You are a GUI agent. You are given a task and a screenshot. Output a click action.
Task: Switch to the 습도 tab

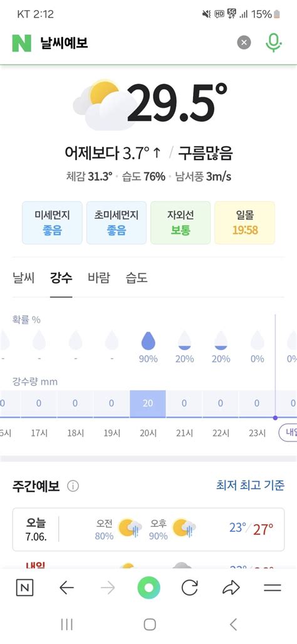(x=137, y=278)
